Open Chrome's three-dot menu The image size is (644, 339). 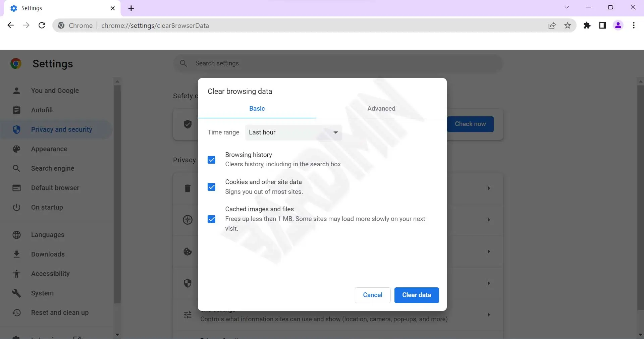634,25
